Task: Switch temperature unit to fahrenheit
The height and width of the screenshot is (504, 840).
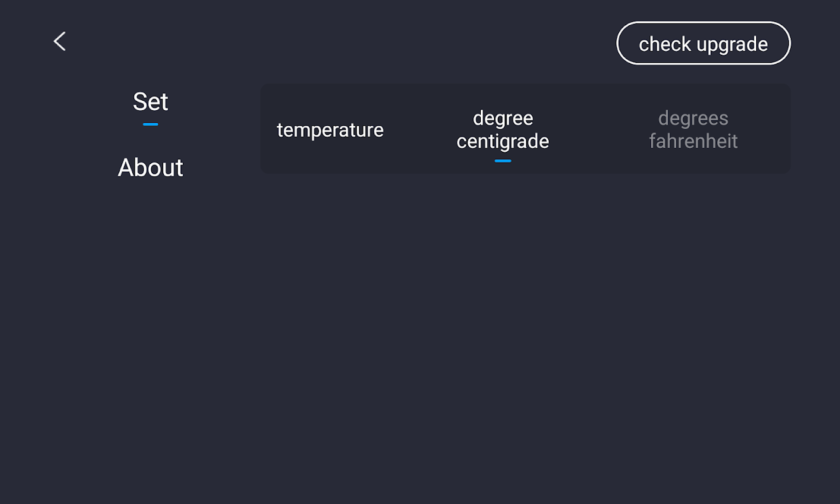Action: pyautogui.click(x=693, y=130)
